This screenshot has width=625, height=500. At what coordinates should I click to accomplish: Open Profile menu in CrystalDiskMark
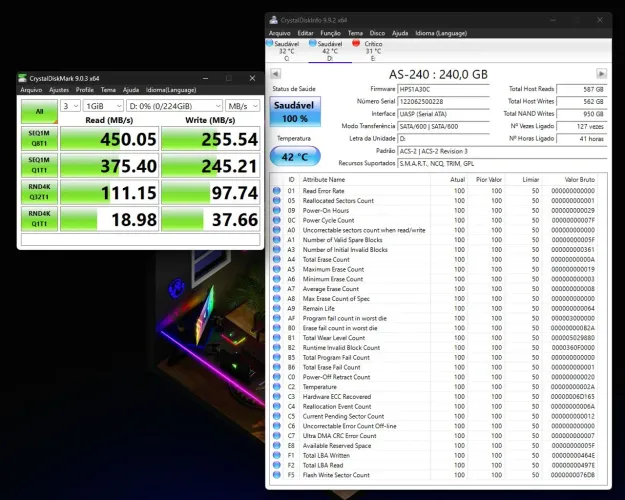[x=85, y=90]
